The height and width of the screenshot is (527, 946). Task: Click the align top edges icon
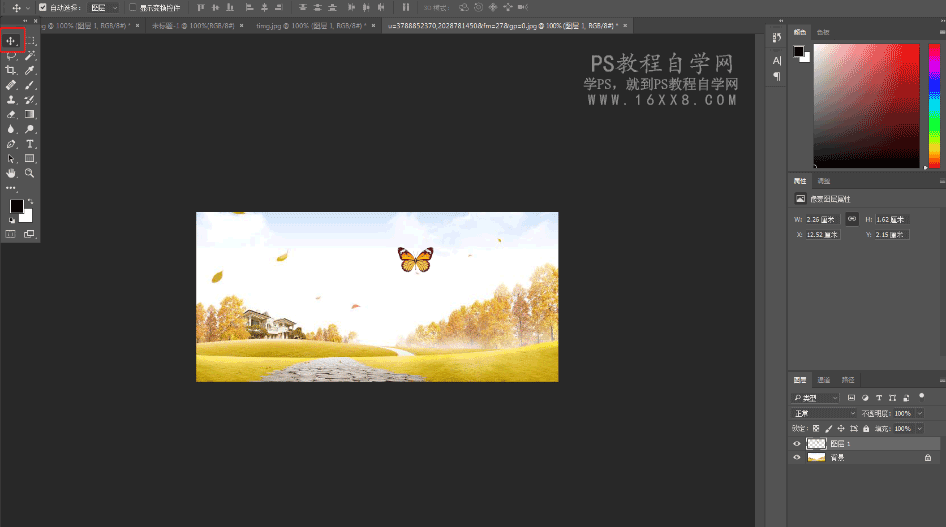201,7
